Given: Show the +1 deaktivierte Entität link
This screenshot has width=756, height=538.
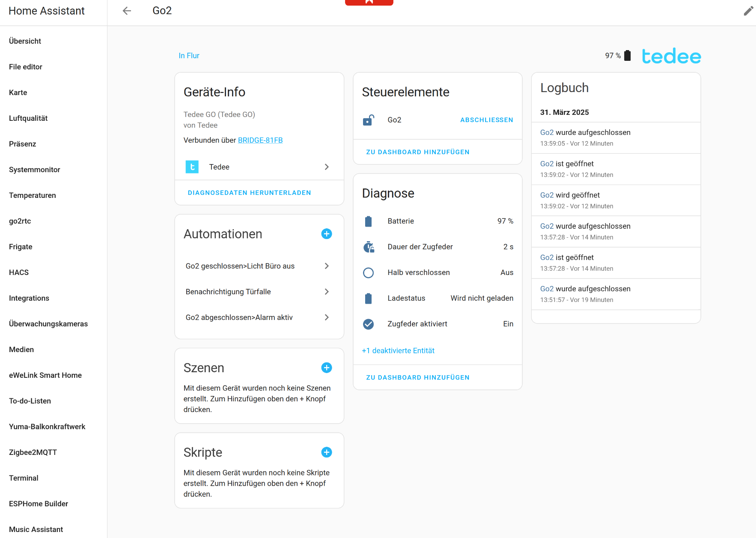Looking at the screenshot, I should tap(398, 350).
